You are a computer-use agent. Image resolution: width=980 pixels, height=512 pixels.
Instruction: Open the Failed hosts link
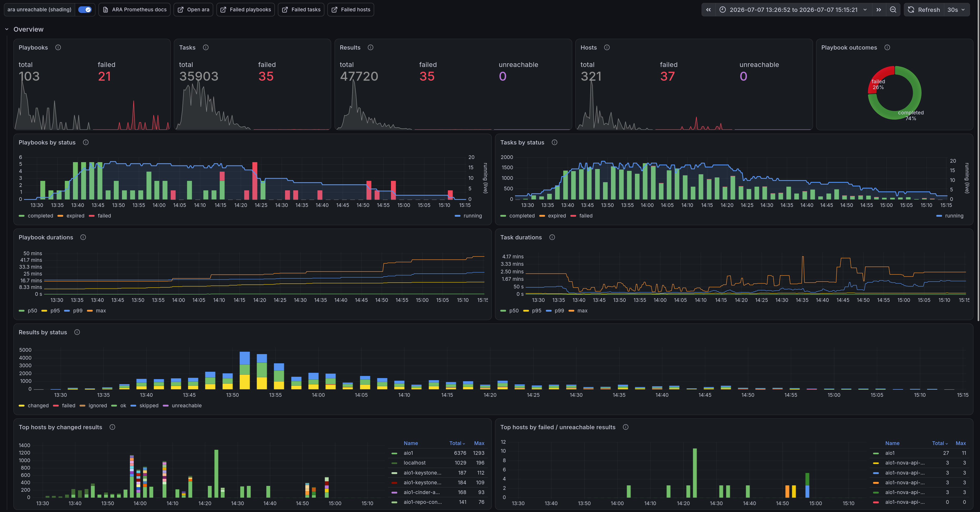[x=350, y=9]
